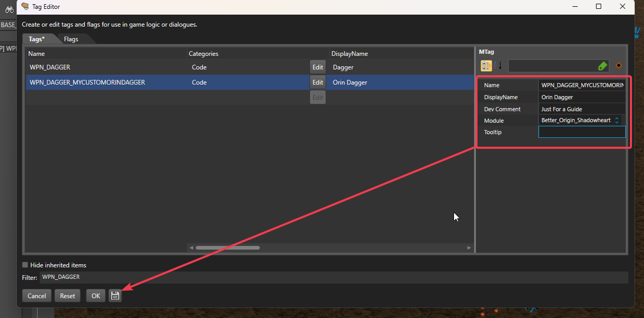Click the orange diamond icon in MTag panel
Image resolution: width=644 pixels, height=318 pixels.
pos(618,66)
